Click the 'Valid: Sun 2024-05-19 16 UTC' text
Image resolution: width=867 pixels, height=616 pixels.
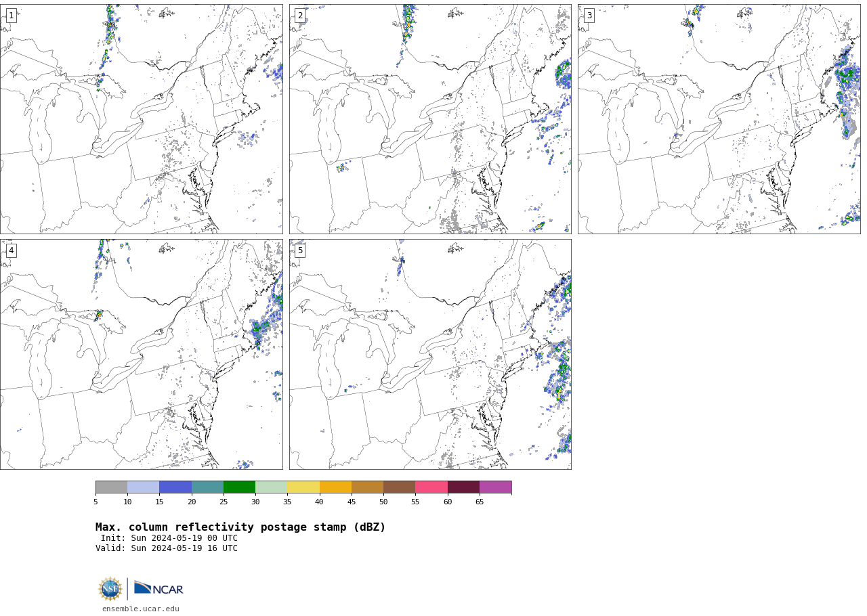point(167,548)
